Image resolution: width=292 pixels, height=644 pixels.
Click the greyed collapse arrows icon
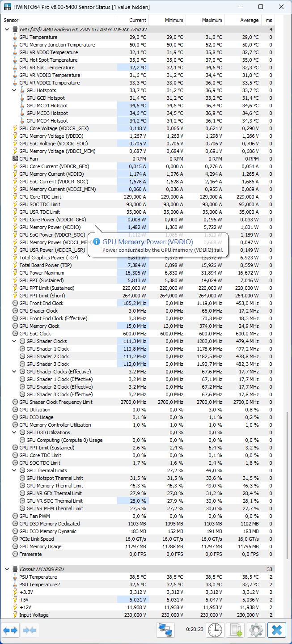30,630
